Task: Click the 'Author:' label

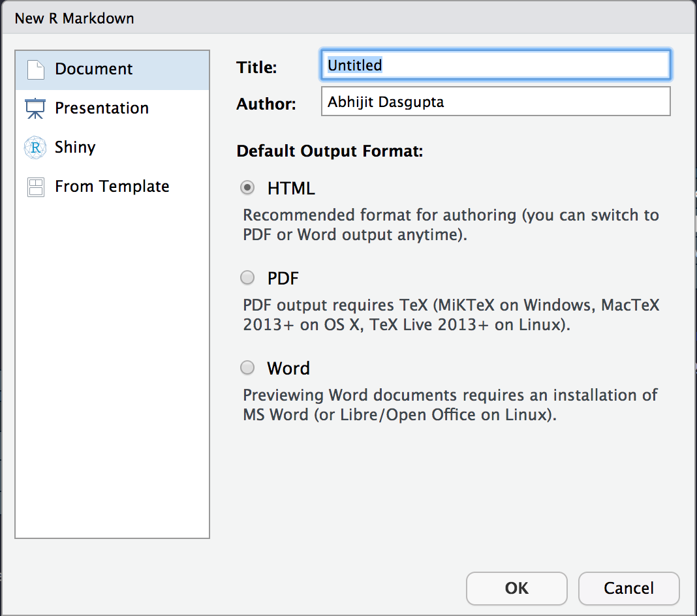Action: (266, 104)
